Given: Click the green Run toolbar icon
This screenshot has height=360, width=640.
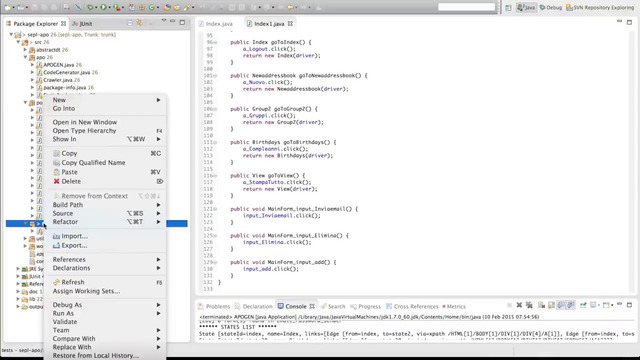Looking at the screenshot, I should pyautogui.click(x=103, y=7).
